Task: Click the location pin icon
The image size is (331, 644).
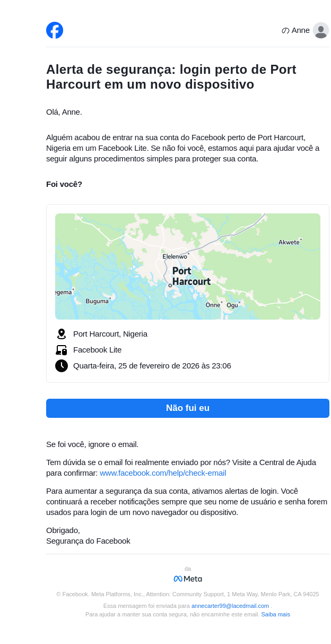Action: tap(62, 334)
